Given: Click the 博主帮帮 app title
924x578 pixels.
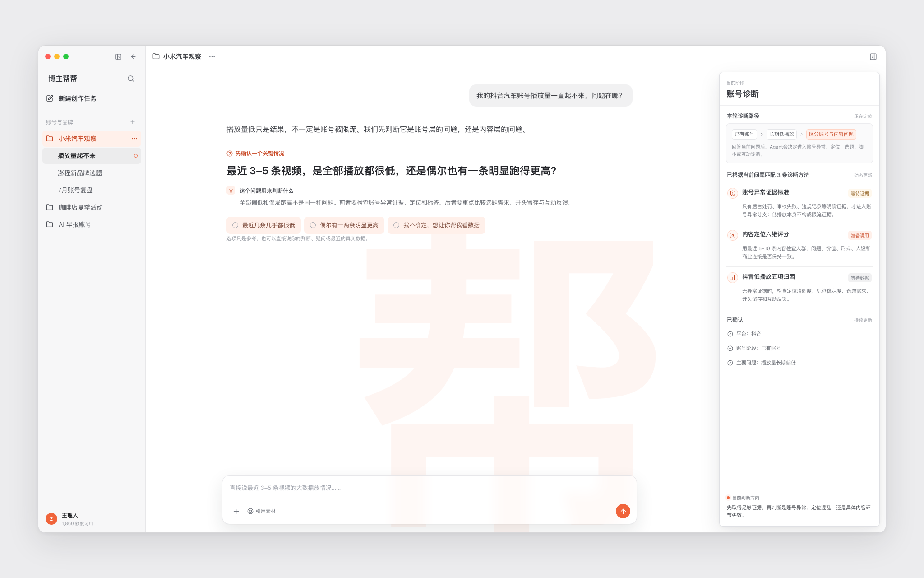Looking at the screenshot, I should tap(63, 79).
